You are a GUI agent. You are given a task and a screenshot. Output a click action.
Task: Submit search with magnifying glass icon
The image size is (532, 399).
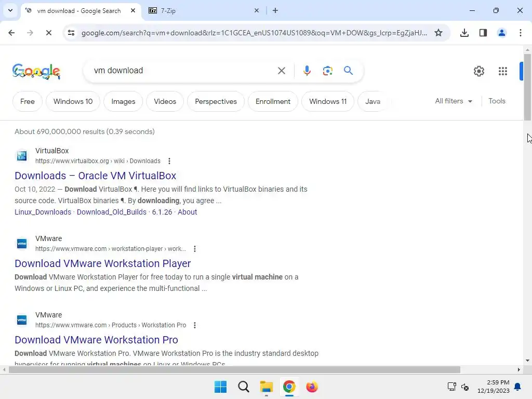click(x=348, y=71)
